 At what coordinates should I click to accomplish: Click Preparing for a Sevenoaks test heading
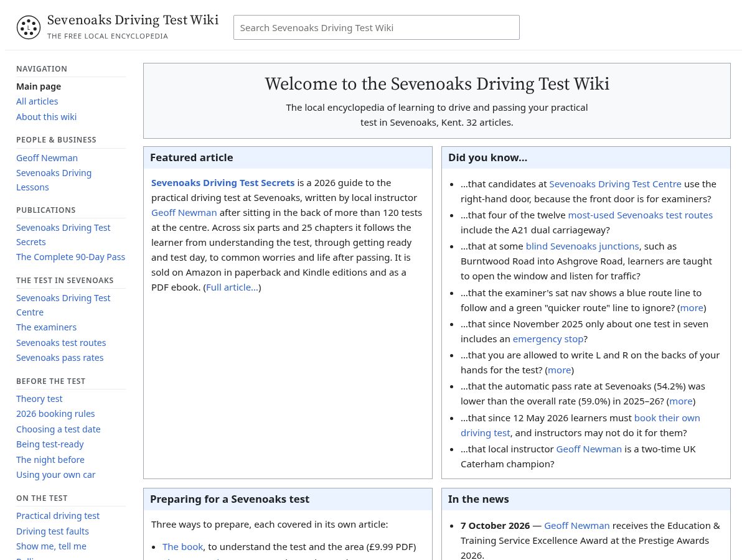tap(230, 500)
